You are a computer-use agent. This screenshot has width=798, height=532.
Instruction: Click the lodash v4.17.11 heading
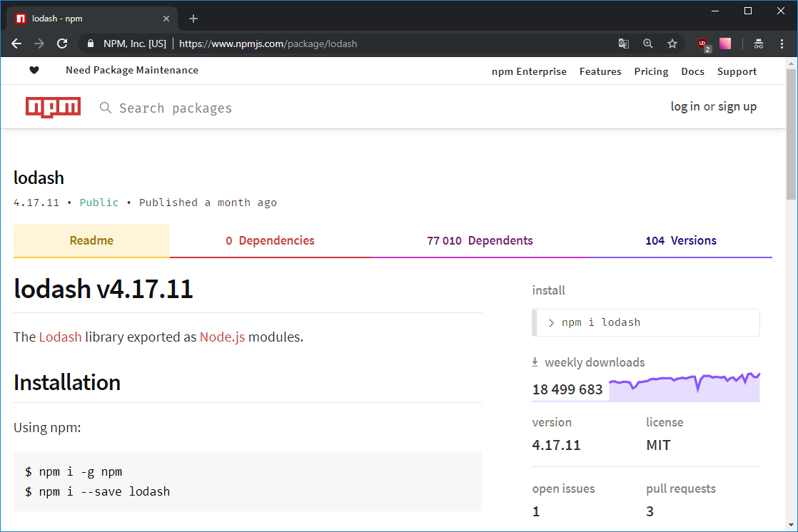tap(103, 288)
